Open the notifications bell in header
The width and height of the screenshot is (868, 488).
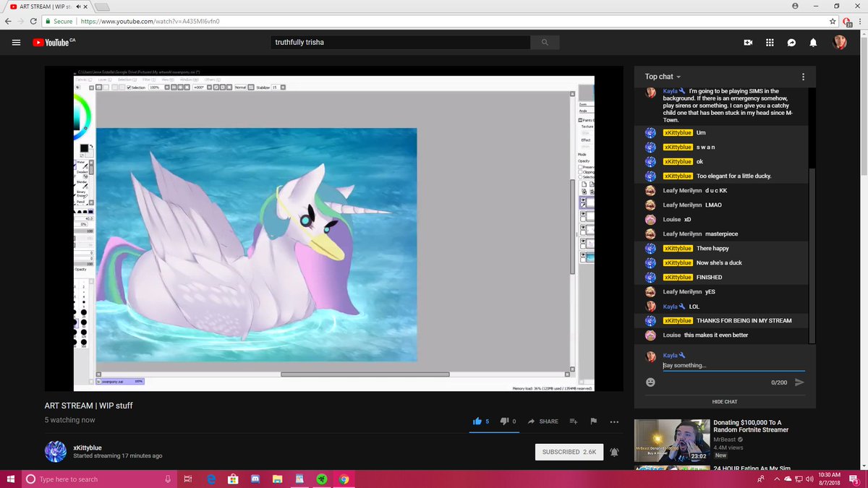pos(813,43)
